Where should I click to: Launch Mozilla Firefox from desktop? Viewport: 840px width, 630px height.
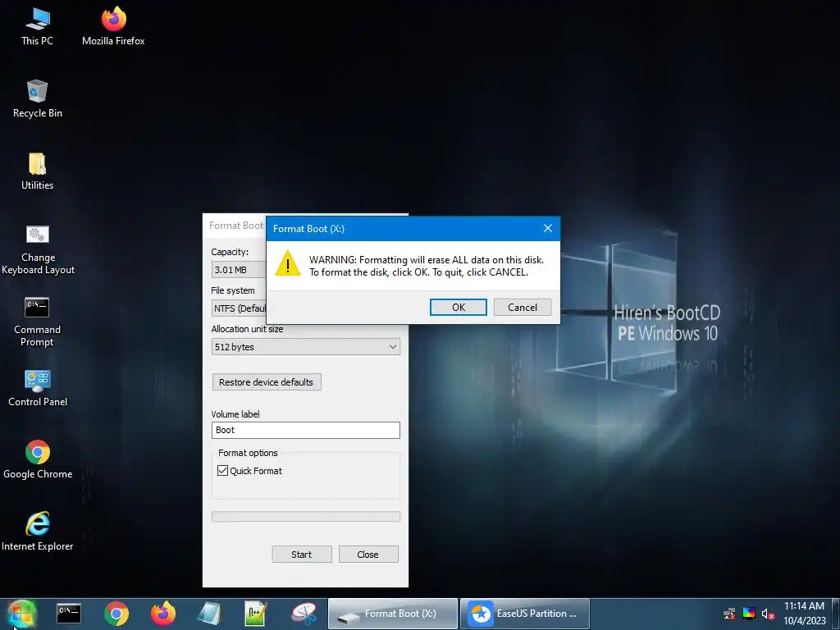coord(113,26)
